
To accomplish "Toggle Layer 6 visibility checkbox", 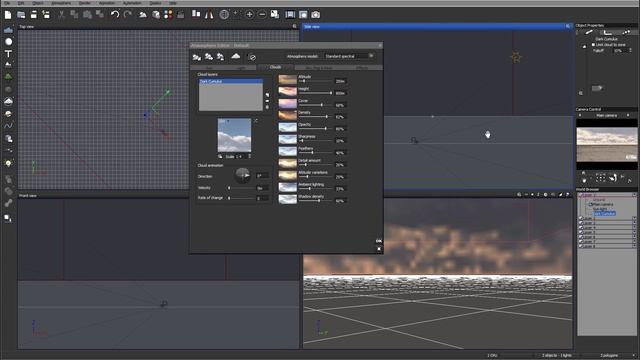I will pos(581,237).
